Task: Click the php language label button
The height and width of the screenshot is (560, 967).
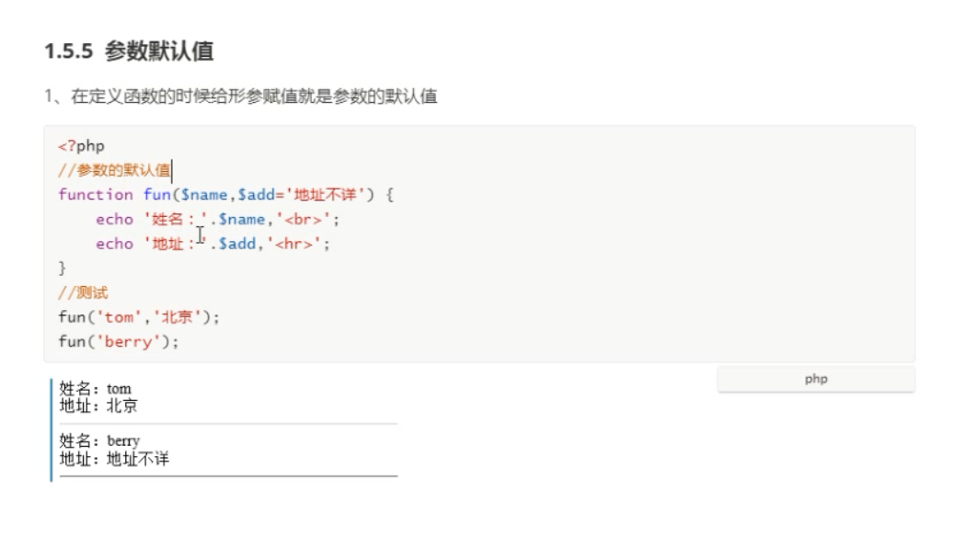Action: [815, 379]
